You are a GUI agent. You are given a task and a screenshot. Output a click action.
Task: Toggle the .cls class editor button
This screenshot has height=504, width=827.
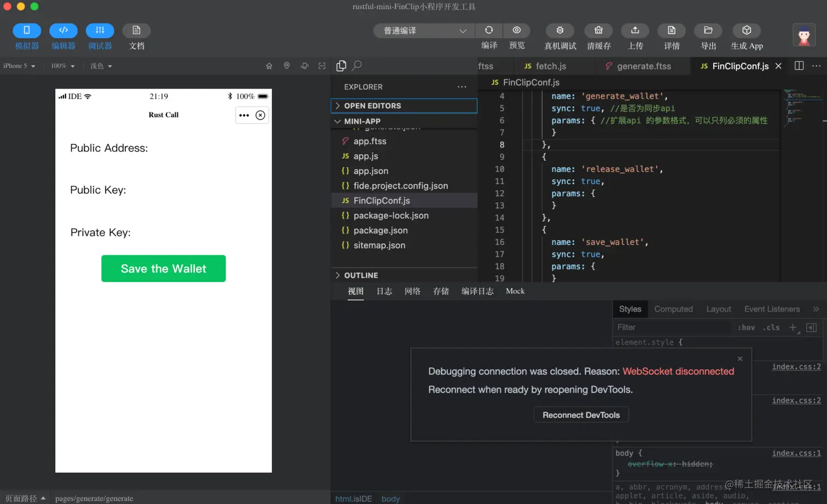coord(771,327)
